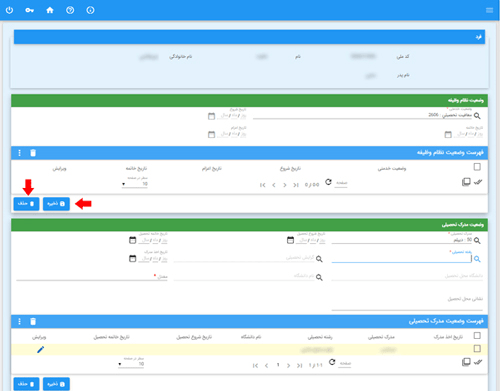Image resolution: width=500 pixels, height=391 pixels.
Task: Click نام دانشگاه column header in list
Action: point(251,337)
